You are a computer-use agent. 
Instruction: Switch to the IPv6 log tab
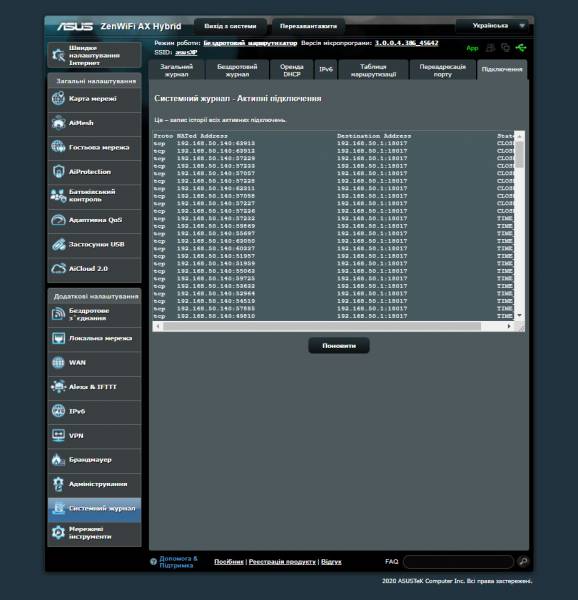[326, 70]
